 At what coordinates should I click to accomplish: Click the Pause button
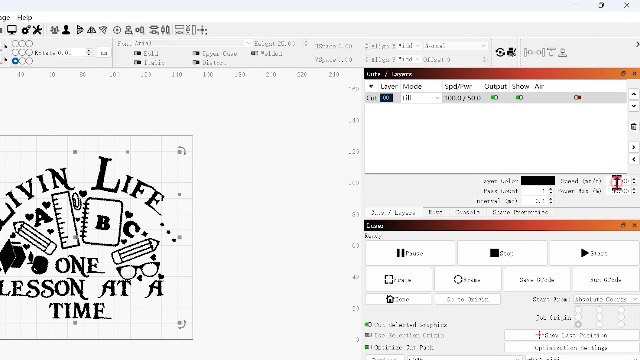410,253
